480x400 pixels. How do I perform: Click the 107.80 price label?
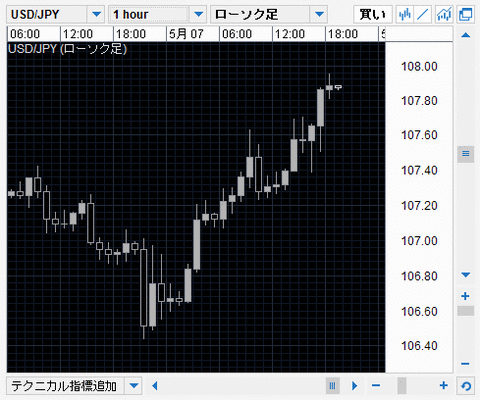[419, 101]
